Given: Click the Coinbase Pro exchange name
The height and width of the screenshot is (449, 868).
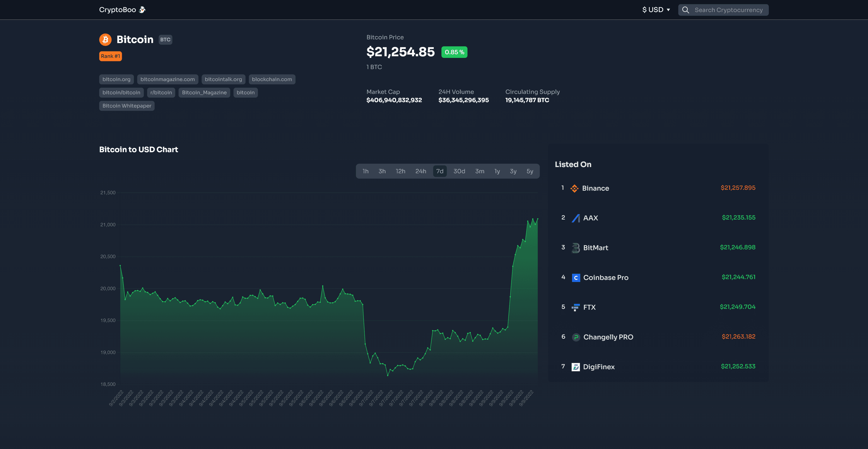Looking at the screenshot, I should point(606,278).
